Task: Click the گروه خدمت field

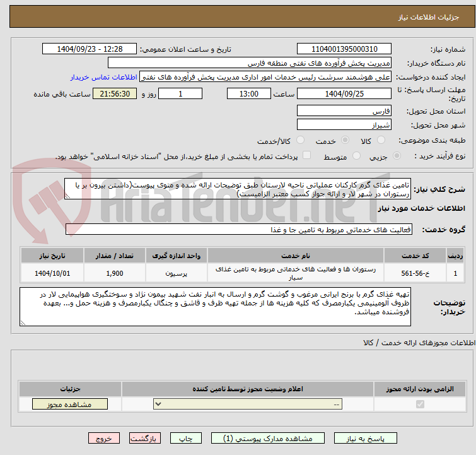Action: pyautogui.click(x=239, y=229)
